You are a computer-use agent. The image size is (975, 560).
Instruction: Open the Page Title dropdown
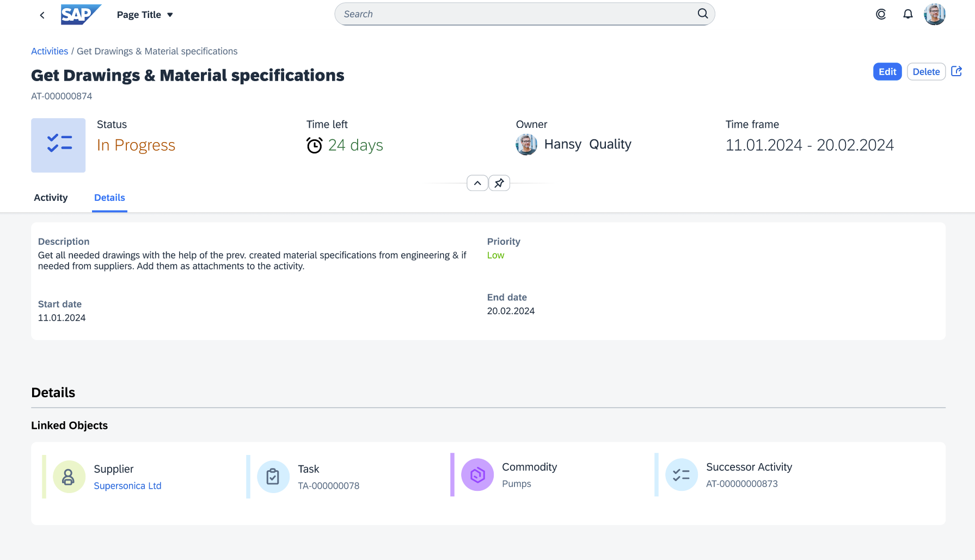(144, 15)
